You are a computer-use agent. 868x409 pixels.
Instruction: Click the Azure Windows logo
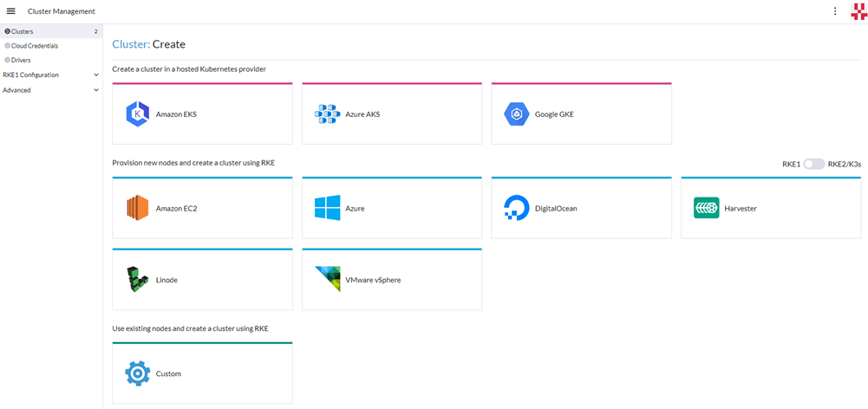point(327,209)
